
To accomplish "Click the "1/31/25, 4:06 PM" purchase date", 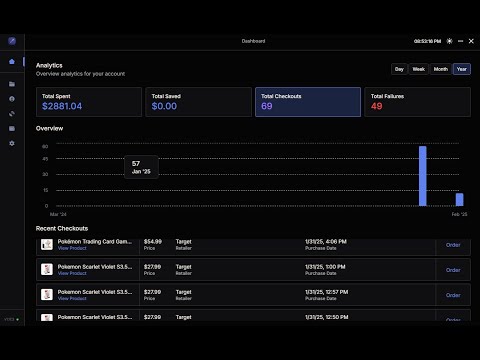I will (326, 242).
